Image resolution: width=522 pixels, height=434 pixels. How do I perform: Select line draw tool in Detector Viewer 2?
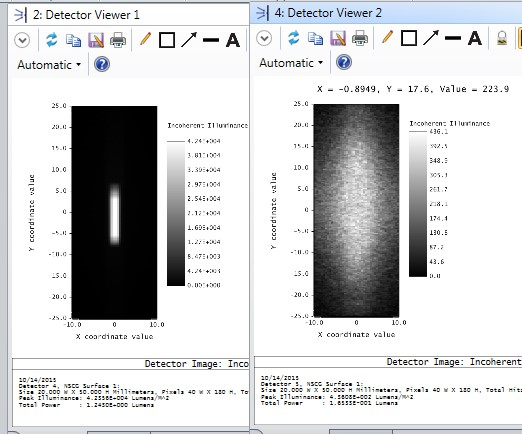coord(453,38)
